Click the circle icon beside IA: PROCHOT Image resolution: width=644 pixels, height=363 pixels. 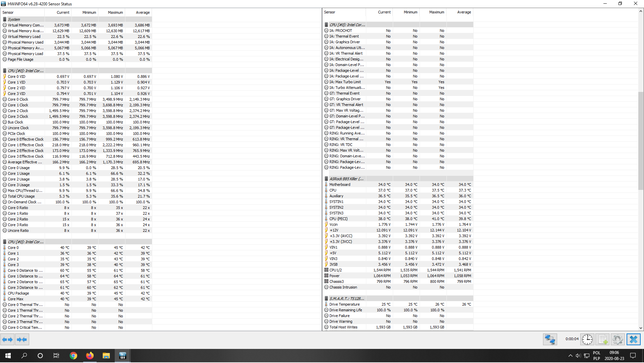[x=326, y=31]
